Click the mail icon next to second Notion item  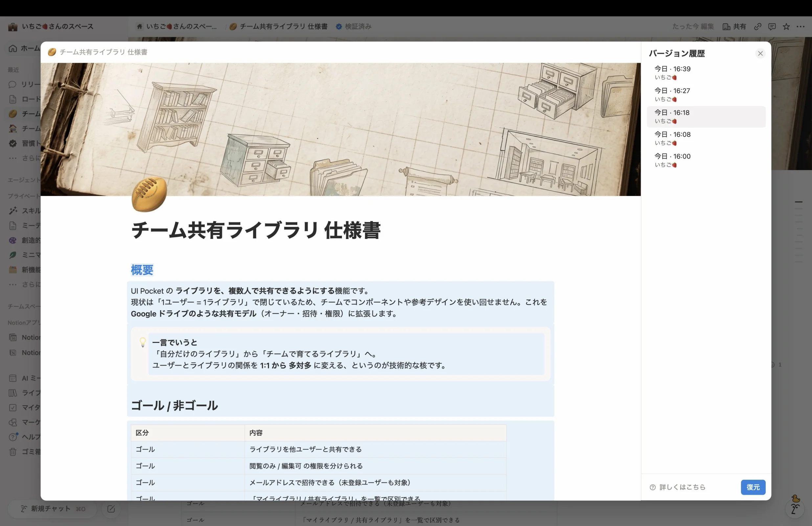point(12,352)
